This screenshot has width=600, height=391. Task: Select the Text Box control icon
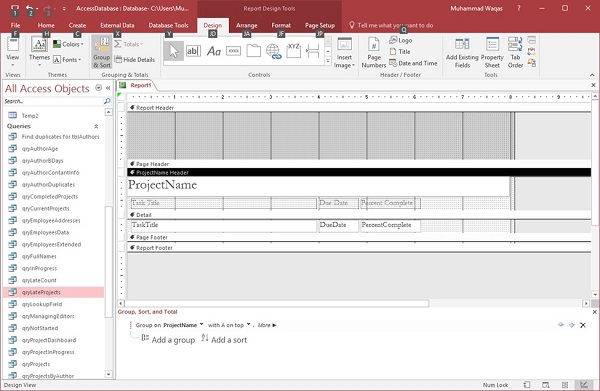pos(193,51)
